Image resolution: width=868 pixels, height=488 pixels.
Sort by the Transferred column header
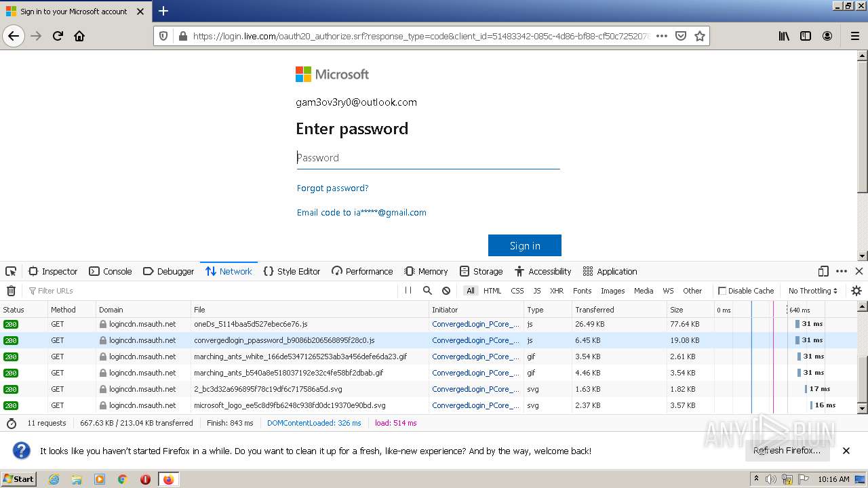(x=619, y=310)
